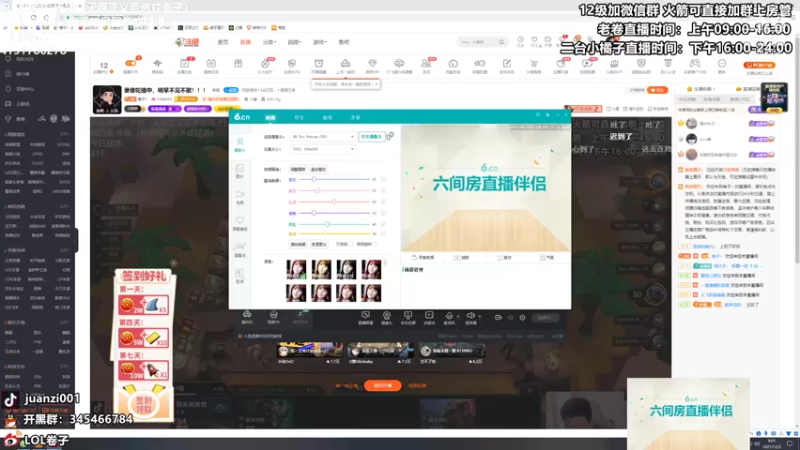
Task: Adjust the yellow beauty slider
Action: click(335, 234)
